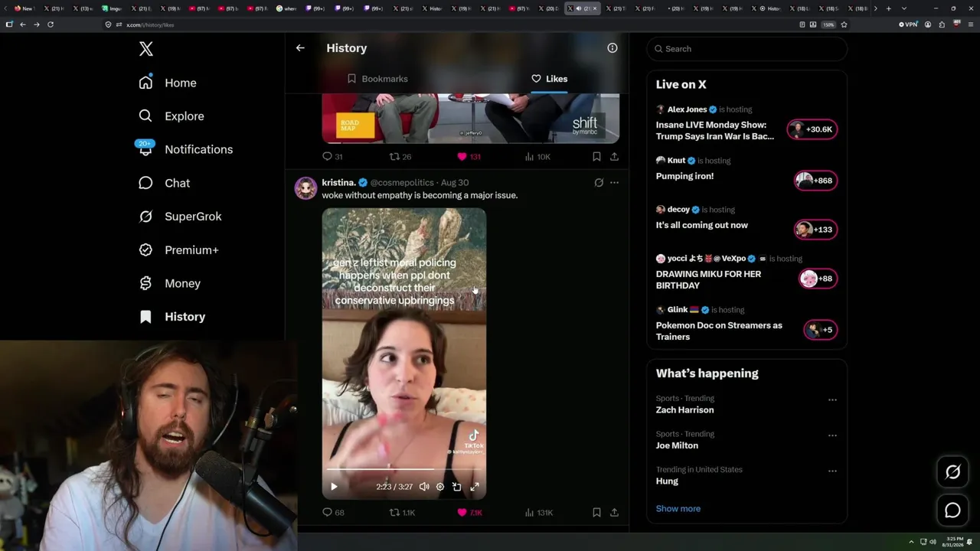The width and height of the screenshot is (980, 551).
Task: Play the TikTok video
Action: (334, 487)
